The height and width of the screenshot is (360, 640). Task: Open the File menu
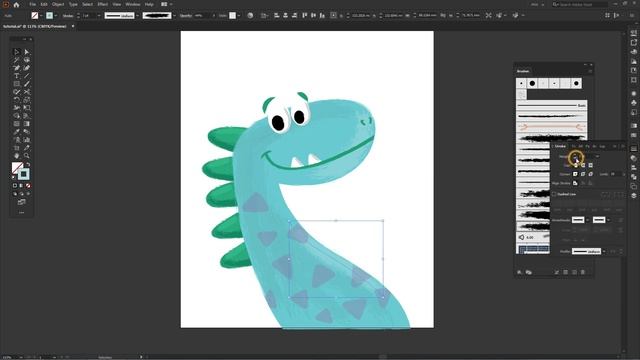[x=32, y=4]
